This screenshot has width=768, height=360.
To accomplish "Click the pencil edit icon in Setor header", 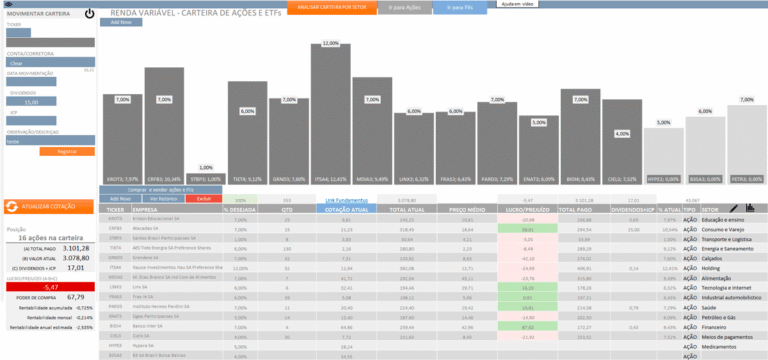I will [734, 209].
